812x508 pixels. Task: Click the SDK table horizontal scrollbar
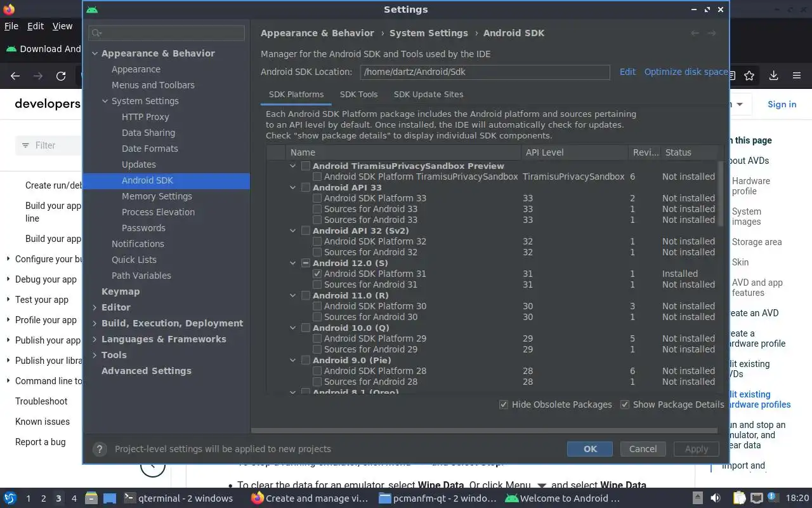pos(484,430)
